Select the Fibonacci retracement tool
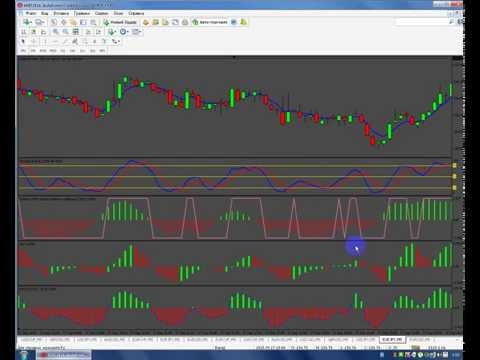 85,41
